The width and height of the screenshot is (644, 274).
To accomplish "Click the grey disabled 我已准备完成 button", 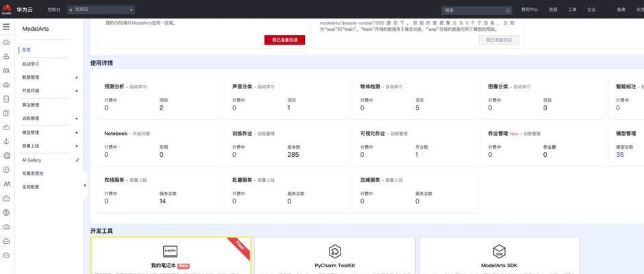I will 499,40.
